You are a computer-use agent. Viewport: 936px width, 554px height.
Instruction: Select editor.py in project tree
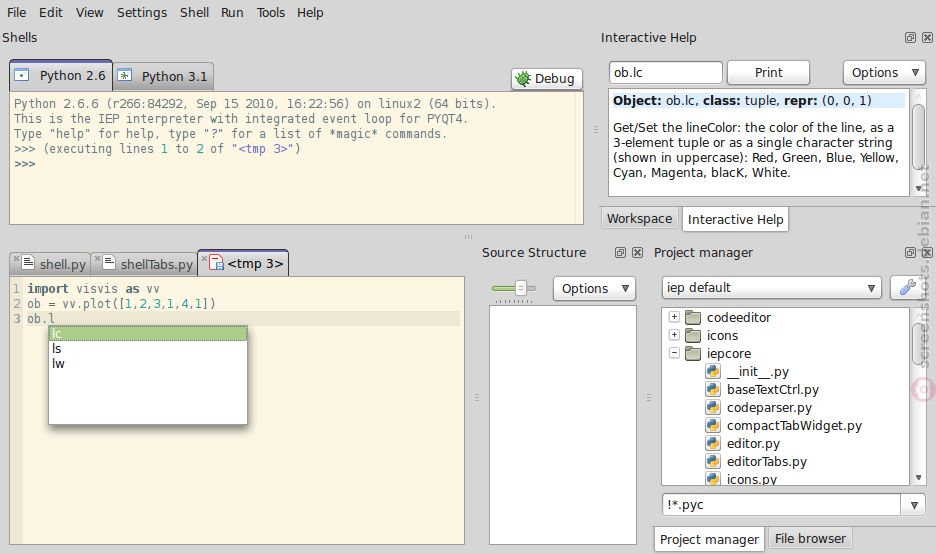click(x=753, y=443)
